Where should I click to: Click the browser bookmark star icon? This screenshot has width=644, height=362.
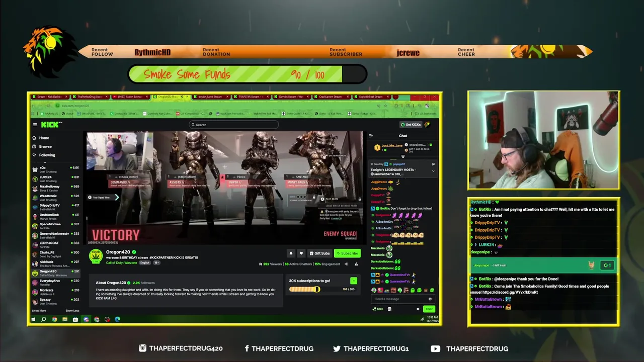(x=385, y=106)
